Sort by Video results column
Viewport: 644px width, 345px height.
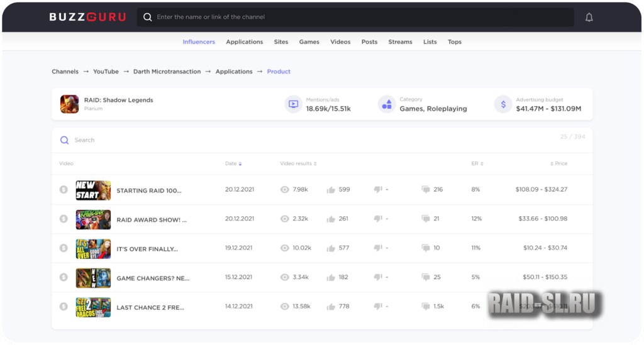(x=298, y=163)
